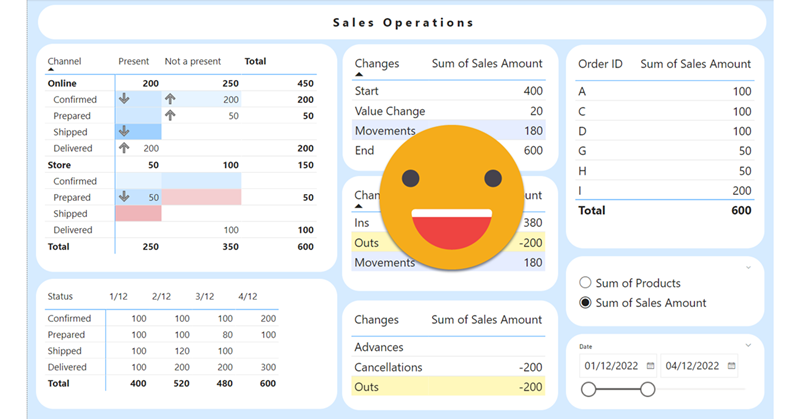Open calendar picker for end date 04/12/2022
The image size is (801, 419).
(x=732, y=366)
